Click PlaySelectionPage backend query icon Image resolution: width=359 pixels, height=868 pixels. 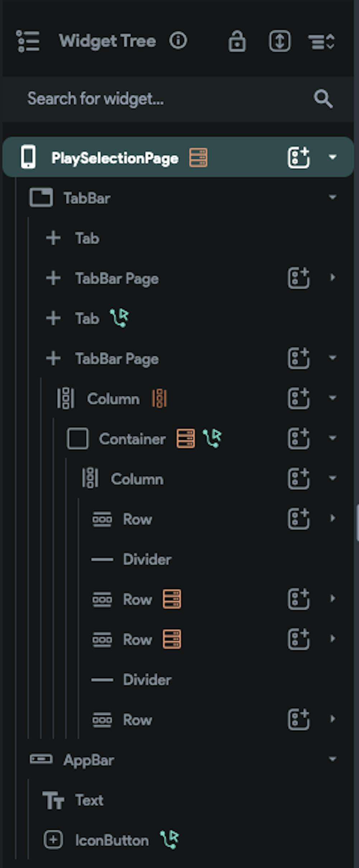tap(198, 157)
